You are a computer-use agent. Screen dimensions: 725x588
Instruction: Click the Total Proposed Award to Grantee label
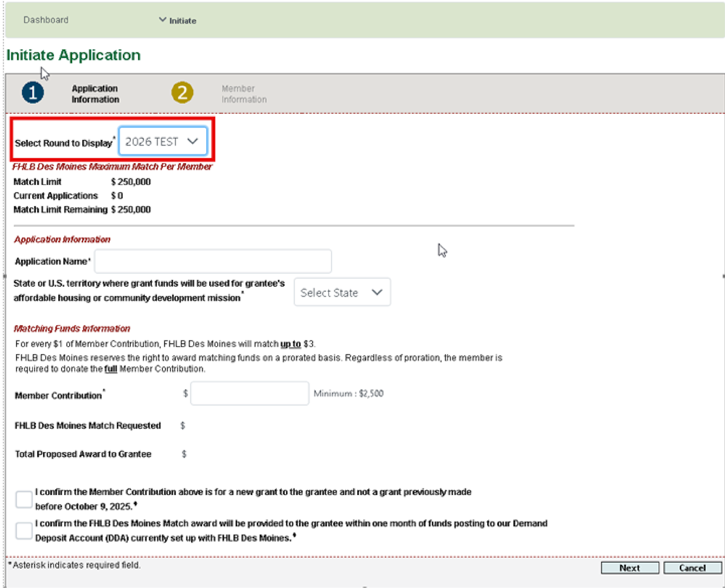[83, 454]
